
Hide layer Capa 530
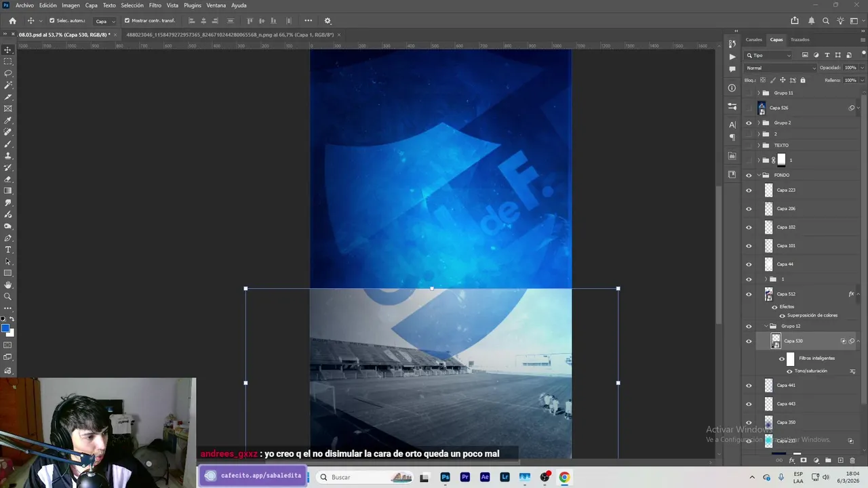pos(749,341)
